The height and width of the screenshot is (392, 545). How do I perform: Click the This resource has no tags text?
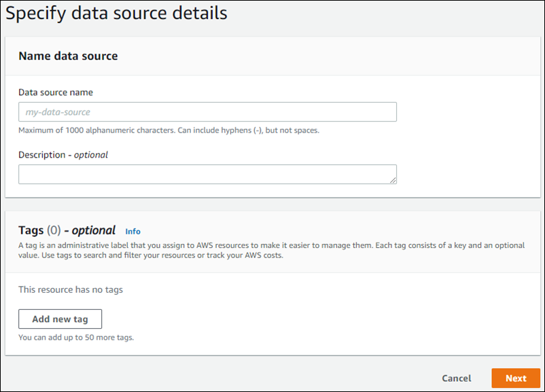[70, 289]
